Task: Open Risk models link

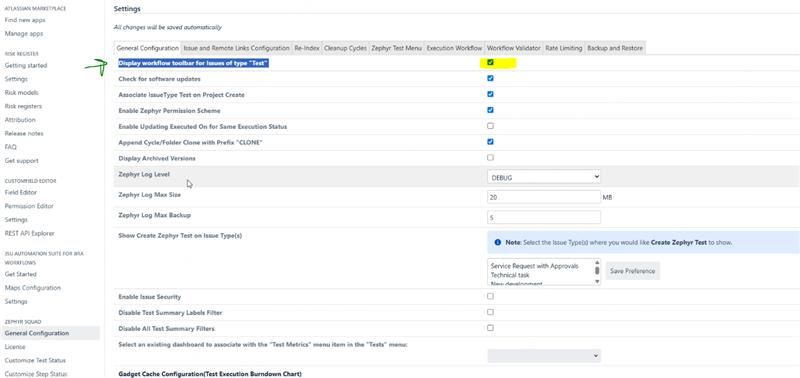Action: coord(21,93)
